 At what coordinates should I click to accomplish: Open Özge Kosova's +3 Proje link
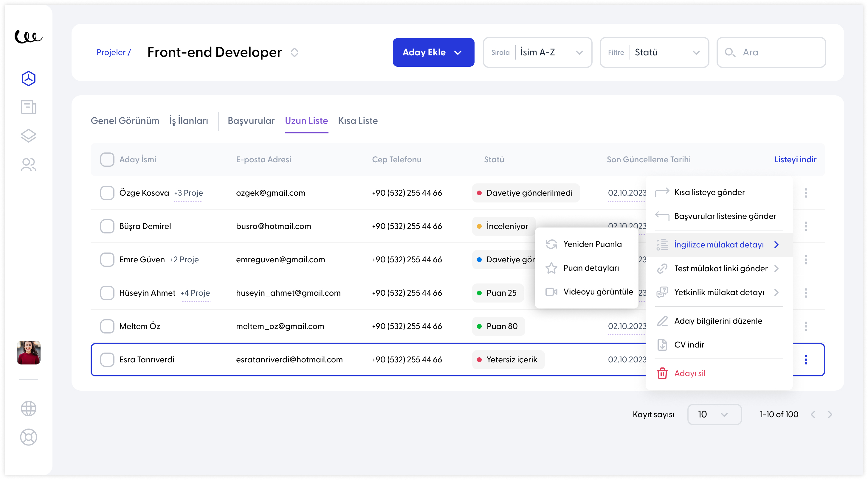(188, 193)
